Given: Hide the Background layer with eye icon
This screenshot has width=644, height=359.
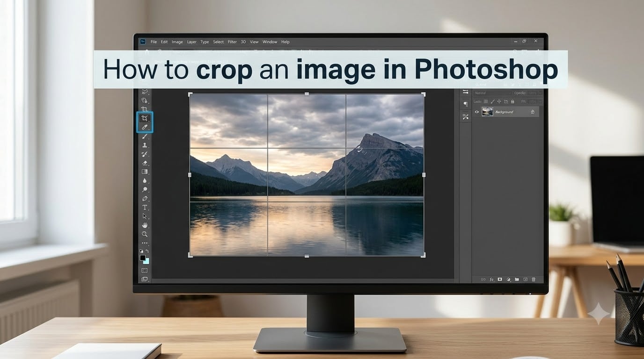Looking at the screenshot, I should [477, 112].
